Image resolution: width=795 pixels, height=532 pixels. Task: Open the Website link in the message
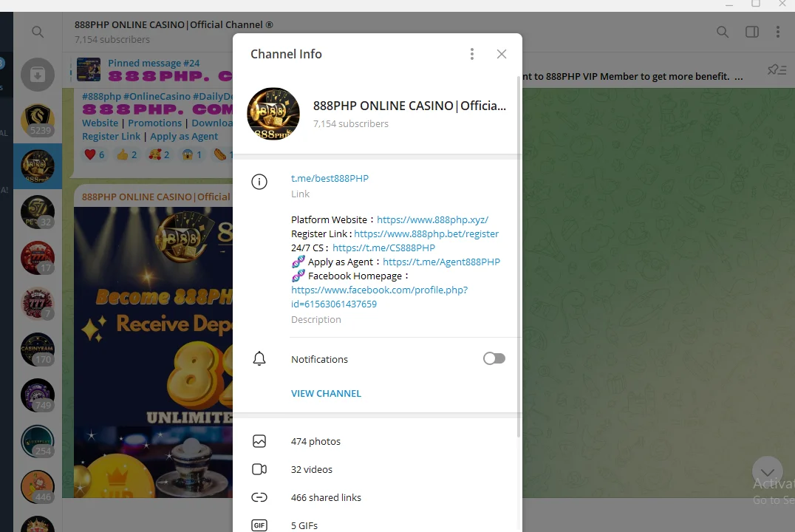[x=100, y=123]
